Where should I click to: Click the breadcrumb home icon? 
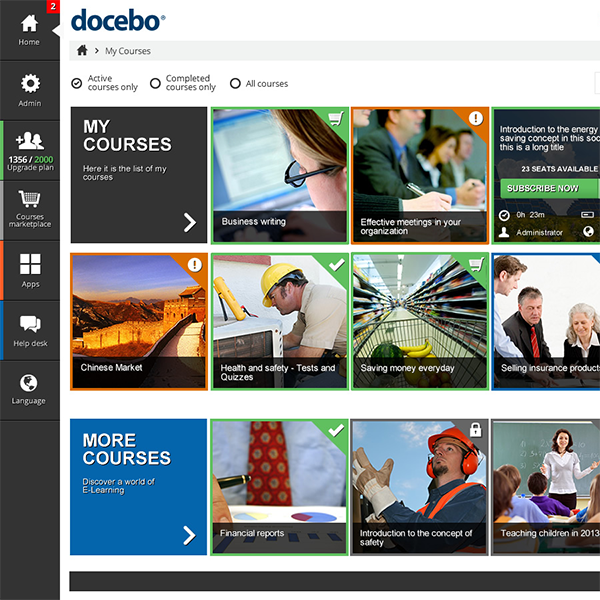point(82,51)
